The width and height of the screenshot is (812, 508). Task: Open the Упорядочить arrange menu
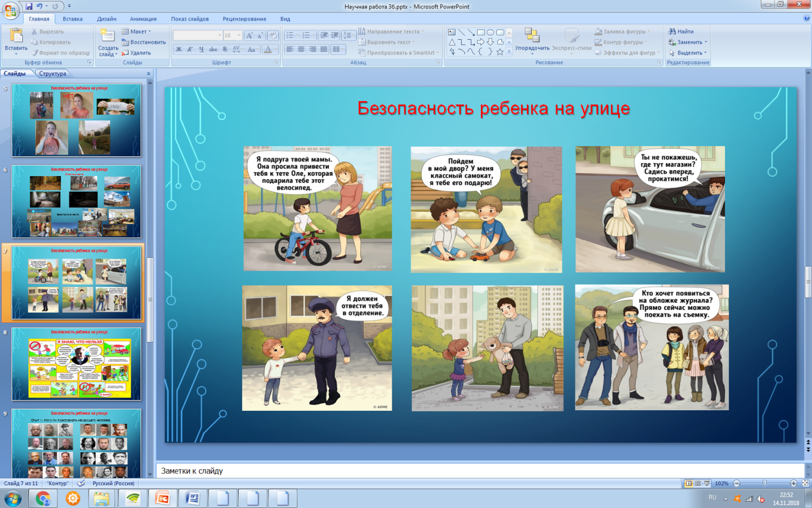point(532,41)
